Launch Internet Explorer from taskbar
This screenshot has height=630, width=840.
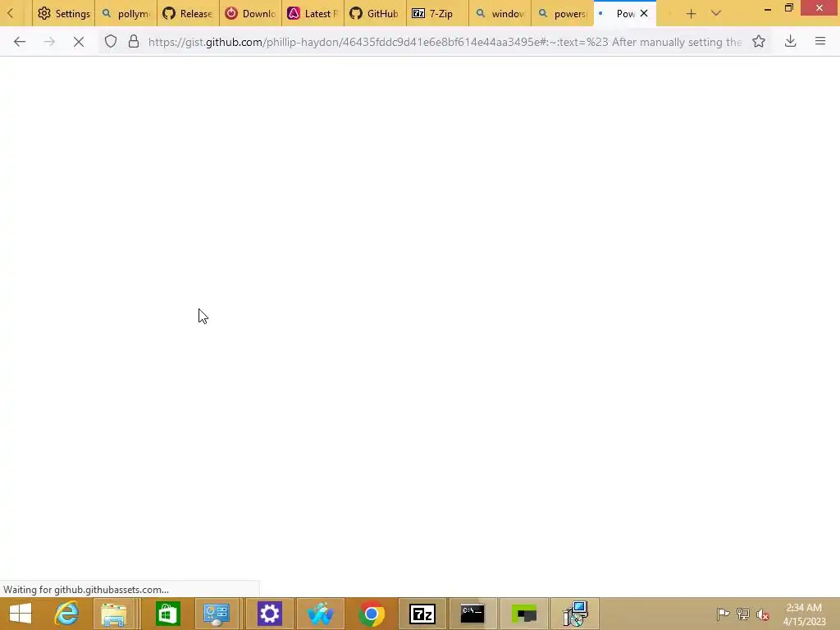[67, 614]
